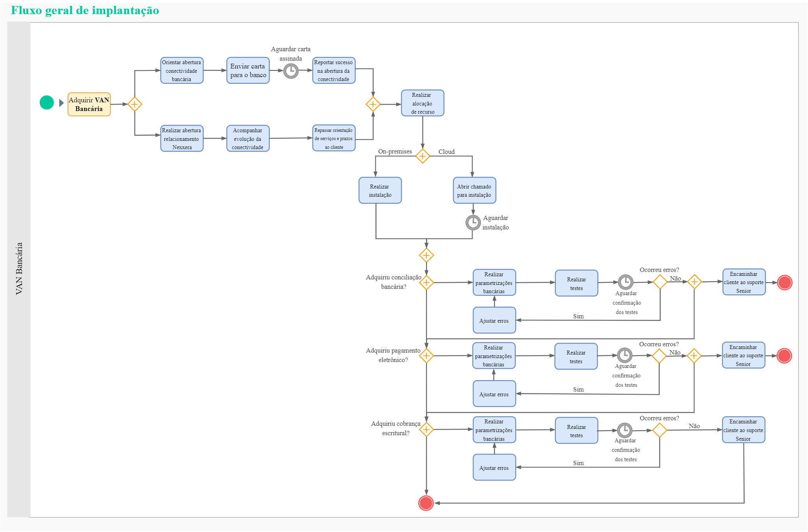Click the 'Realizar instalação' task box
This screenshot has width=808, height=532.
[x=380, y=190]
